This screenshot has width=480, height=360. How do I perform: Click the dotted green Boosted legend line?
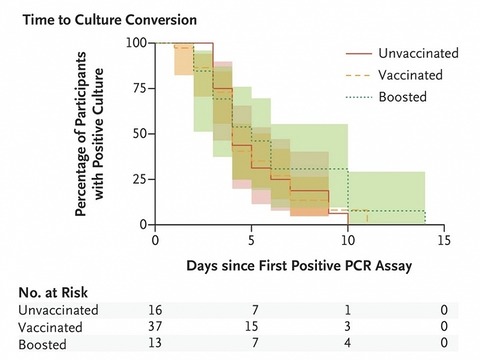tap(358, 97)
